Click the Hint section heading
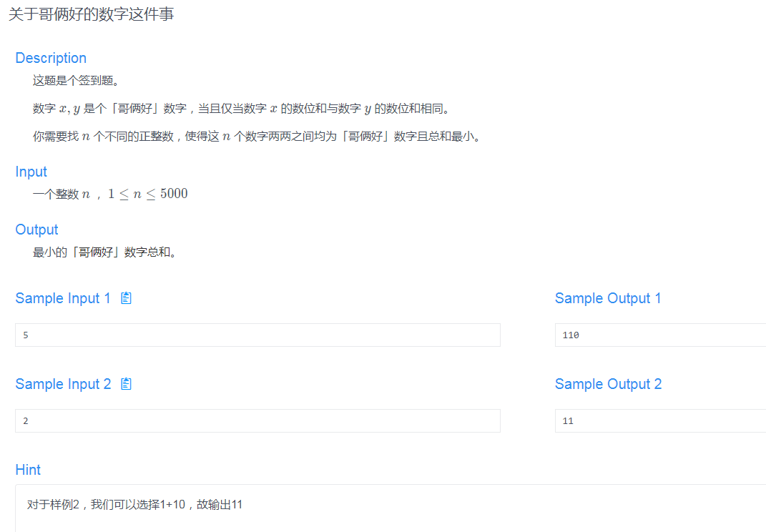Viewport: 766px width, 532px height. pos(28,470)
